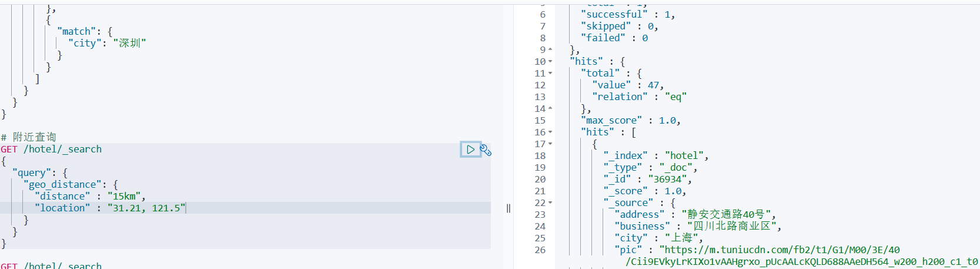
Task: Click the fold-end arrow on line 9
Action: [x=550, y=49]
